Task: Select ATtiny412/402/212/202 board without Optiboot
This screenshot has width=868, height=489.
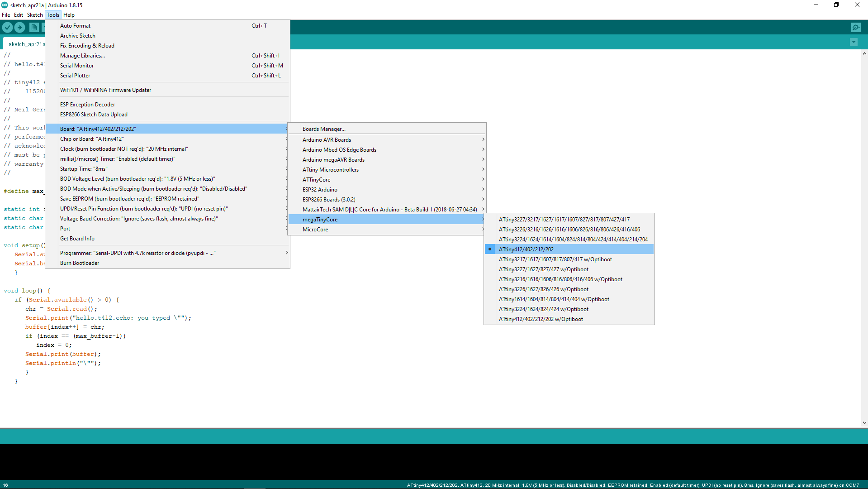Action: (569, 249)
